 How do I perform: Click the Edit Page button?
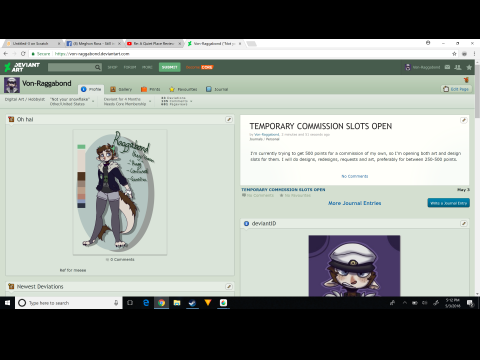coord(456,89)
